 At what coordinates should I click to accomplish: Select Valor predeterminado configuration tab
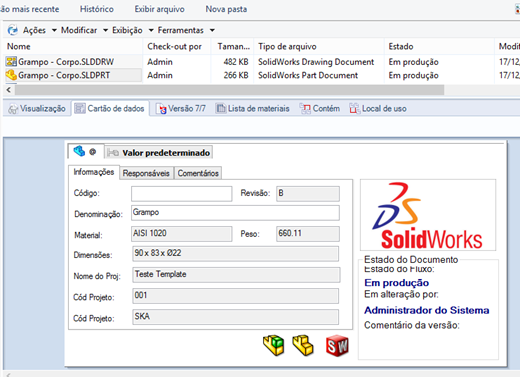click(159, 153)
